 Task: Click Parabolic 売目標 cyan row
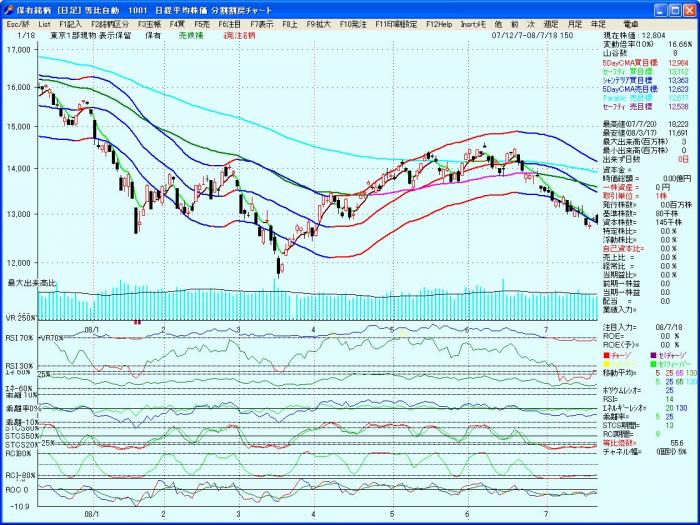coord(646,98)
